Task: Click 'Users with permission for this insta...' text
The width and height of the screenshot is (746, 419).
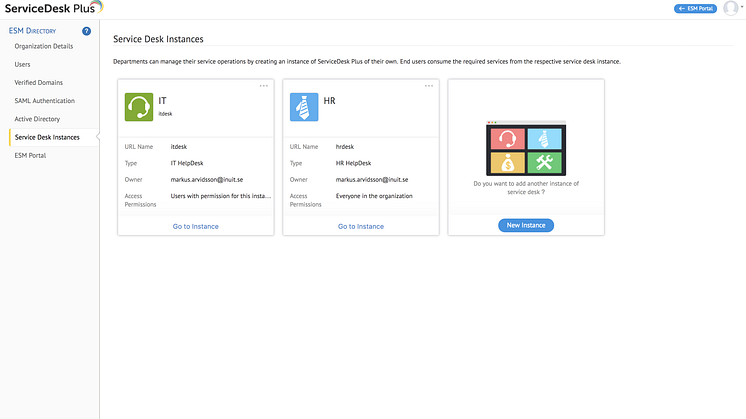Action: pos(221,196)
